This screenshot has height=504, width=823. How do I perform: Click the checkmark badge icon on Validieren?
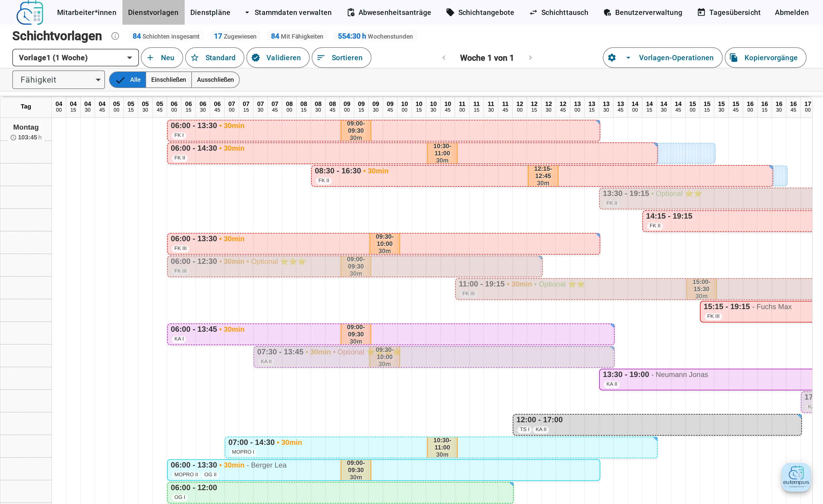click(x=256, y=58)
